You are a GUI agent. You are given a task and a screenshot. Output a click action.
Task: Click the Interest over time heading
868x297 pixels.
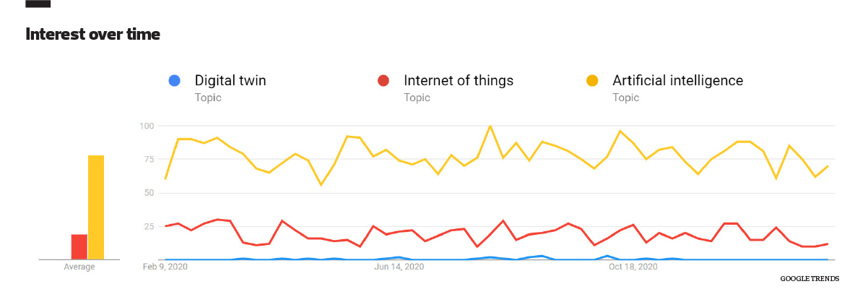[x=92, y=34]
